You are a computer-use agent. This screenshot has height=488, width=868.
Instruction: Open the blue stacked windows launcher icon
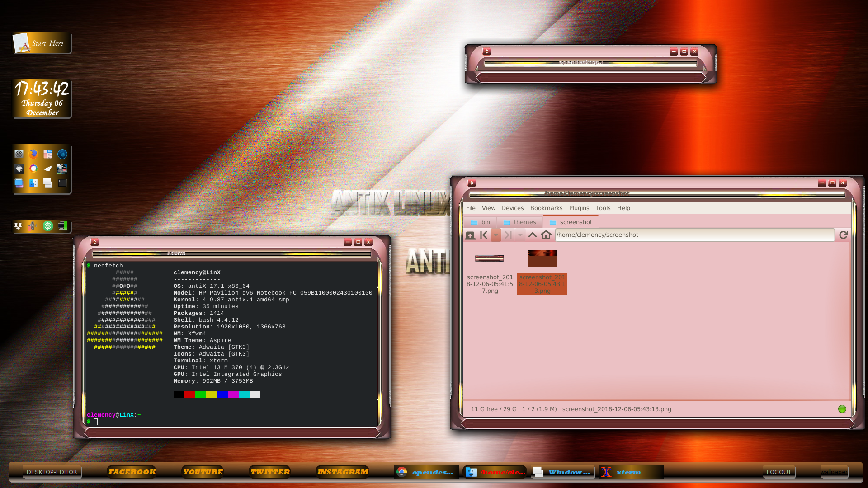[19, 183]
